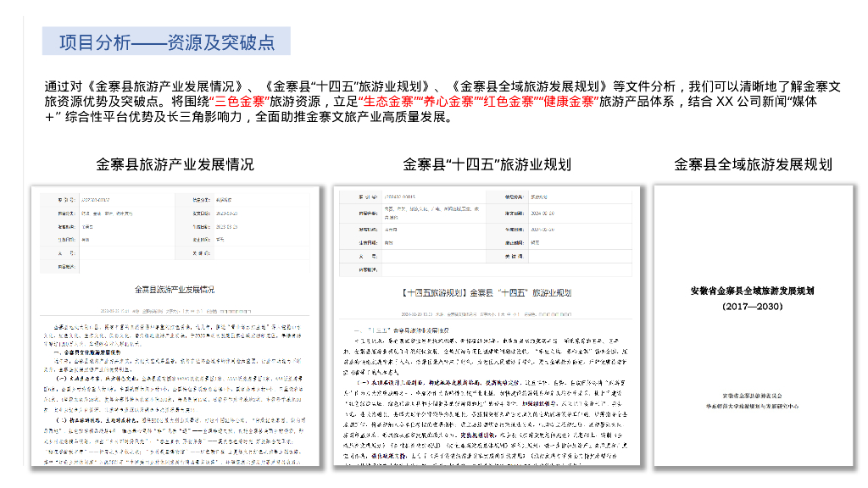Click the title 【十四五旅游规划】金寨县"十四五"旅游业规划
This screenshot has height=488, width=868.
tap(486, 292)
